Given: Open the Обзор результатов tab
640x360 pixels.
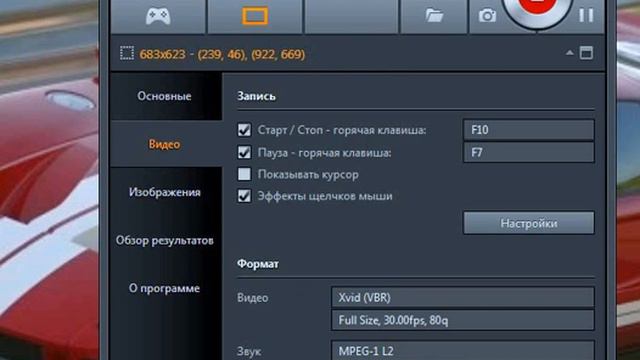Looking at the screenshot, I should point(164,240).
